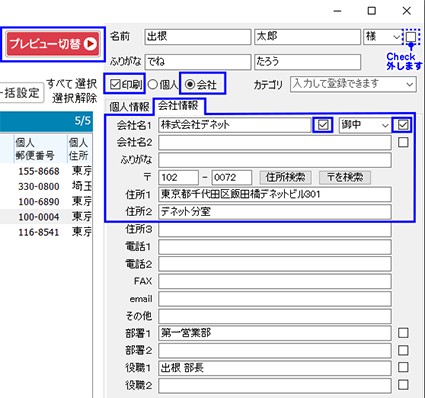Click the その他 input field

pyautogui.click(x=275, y=316)
